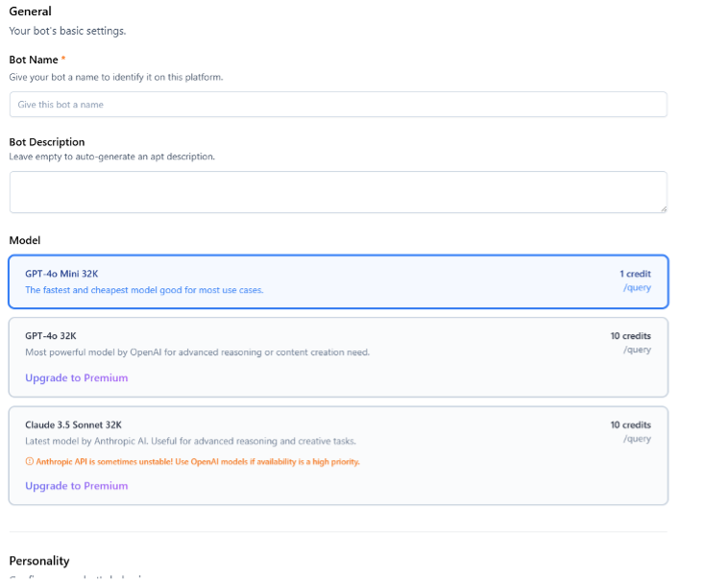The width and height of the screenshot is (728, 581).
Task: Click inside the Bot Description text area
Action: [338, 192]
